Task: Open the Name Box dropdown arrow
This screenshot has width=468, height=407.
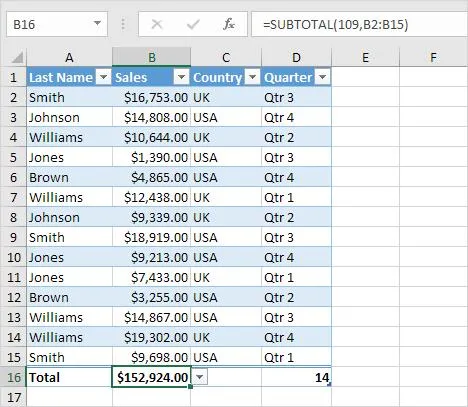Action: 97,23
